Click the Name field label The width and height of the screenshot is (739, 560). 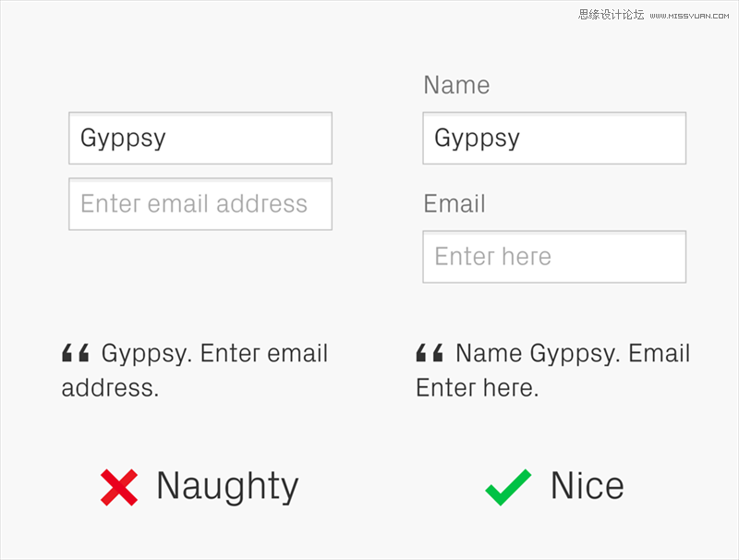click(x=456, y=85)
